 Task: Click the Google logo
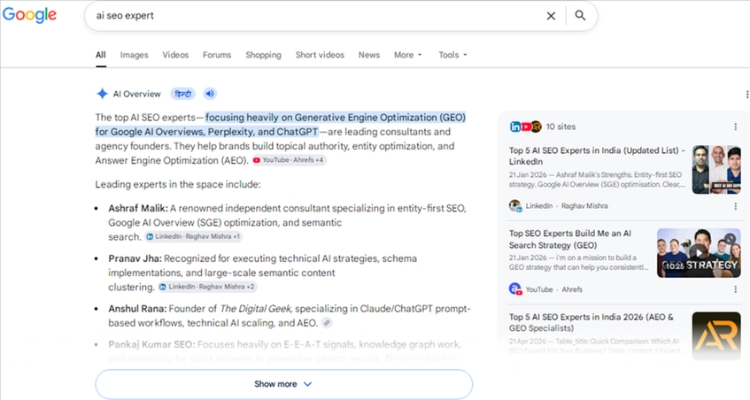click(30, 15)
